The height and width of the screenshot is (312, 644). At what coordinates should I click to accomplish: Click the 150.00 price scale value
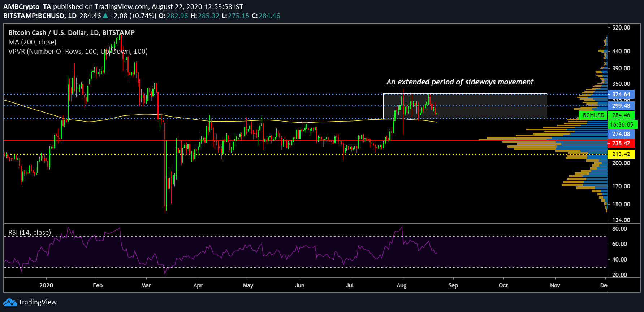tap(621, 204)
